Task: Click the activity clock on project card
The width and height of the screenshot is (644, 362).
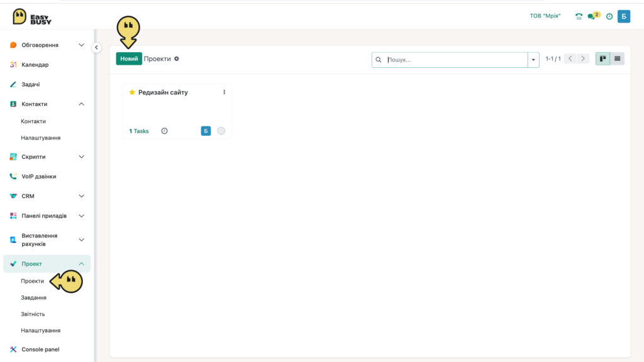Action: click(164, 131)
